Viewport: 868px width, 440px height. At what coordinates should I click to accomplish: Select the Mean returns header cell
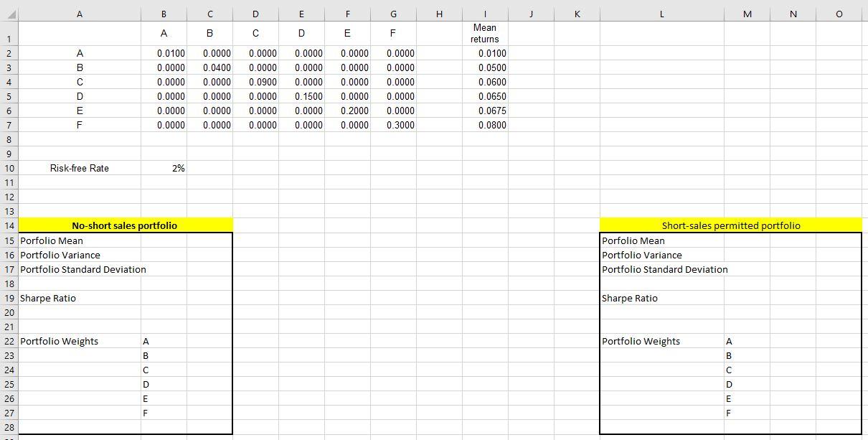click(x=485, y=33)
